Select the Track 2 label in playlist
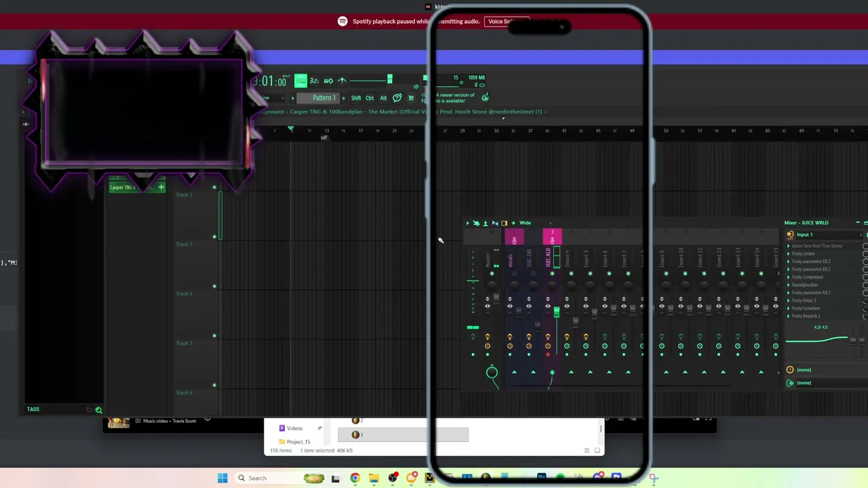Viewport: 868px width, 488px height. pyautogui.click(x=184, y=195)
